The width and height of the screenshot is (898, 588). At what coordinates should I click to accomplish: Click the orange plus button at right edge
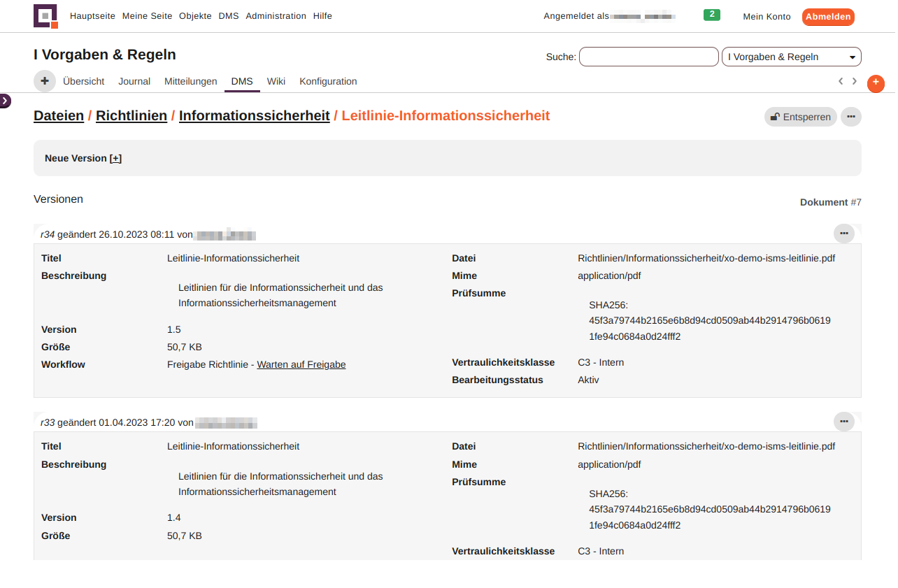pyautogui.click(x=876, y=83)
